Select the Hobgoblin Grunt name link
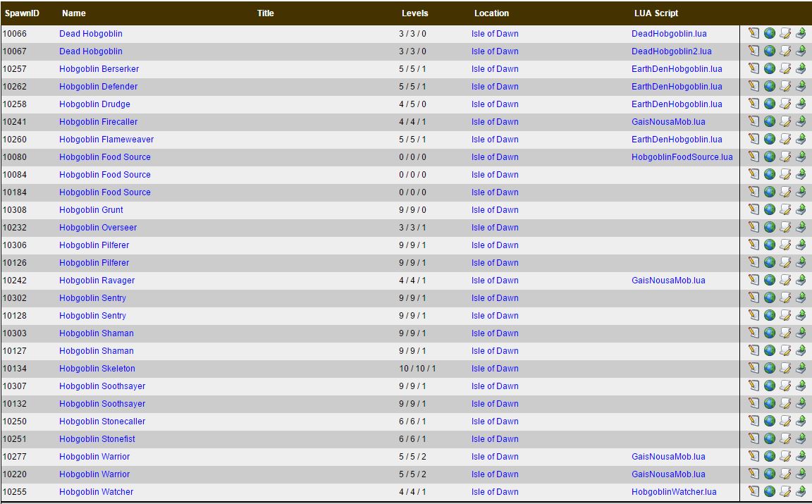 [91, 210]
